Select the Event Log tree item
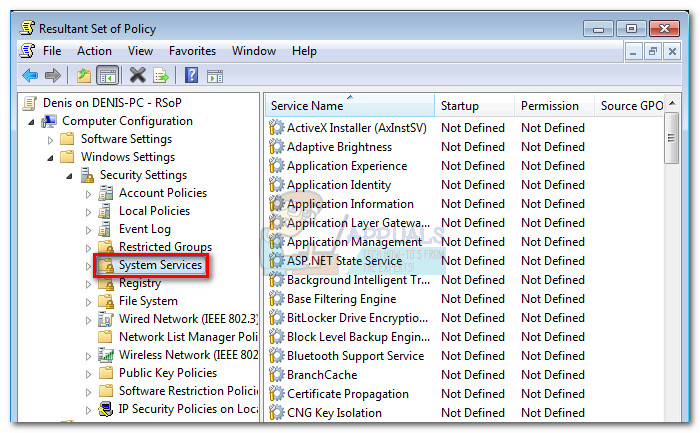The width and height of the screenshot is (700, 433). click(144, 229)
